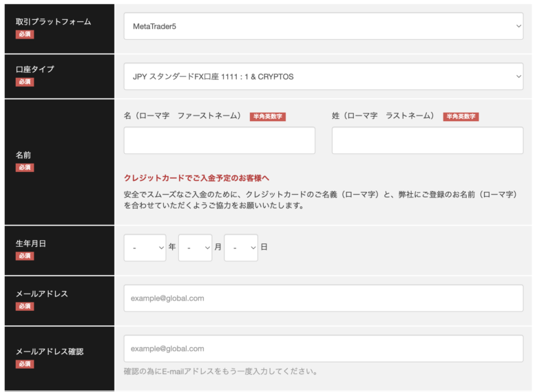Expand the birth day dropdown
The image size is (537, 392).
(241, 248)
